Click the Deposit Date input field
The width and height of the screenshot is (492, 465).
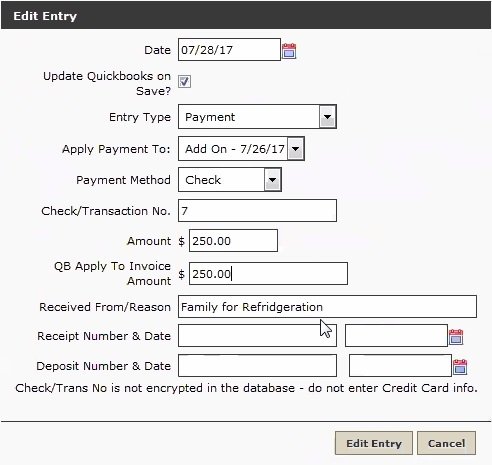[400, 366]
